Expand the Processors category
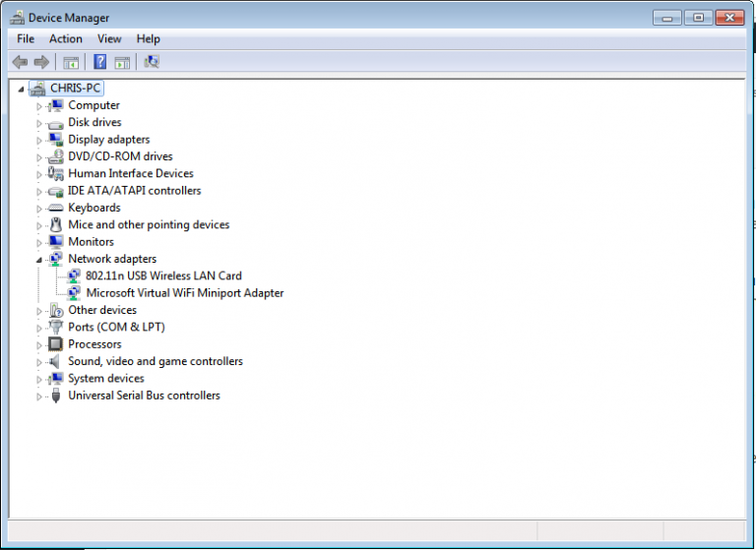This screenshot has width=756, height=550. [x=39, y=345]
